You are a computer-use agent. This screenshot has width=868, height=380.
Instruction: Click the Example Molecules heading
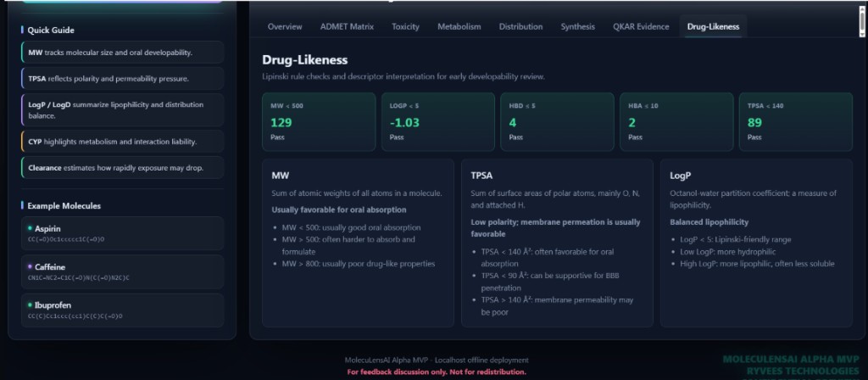tap(64, 205)
